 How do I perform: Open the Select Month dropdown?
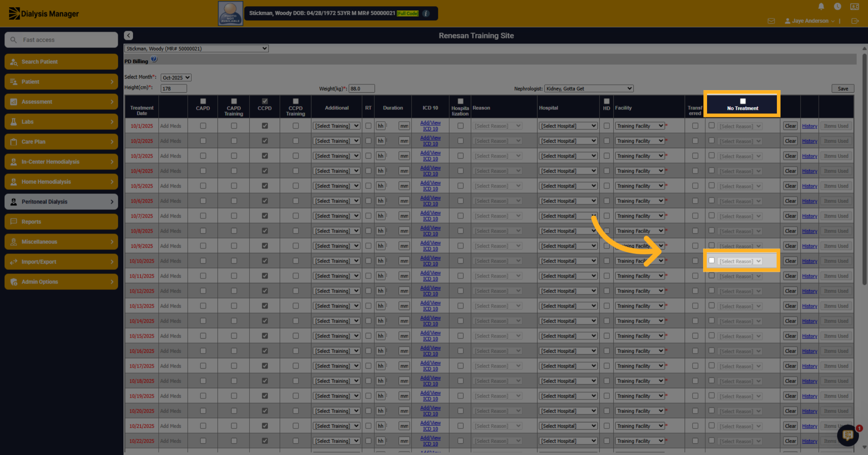click(176, 77)
